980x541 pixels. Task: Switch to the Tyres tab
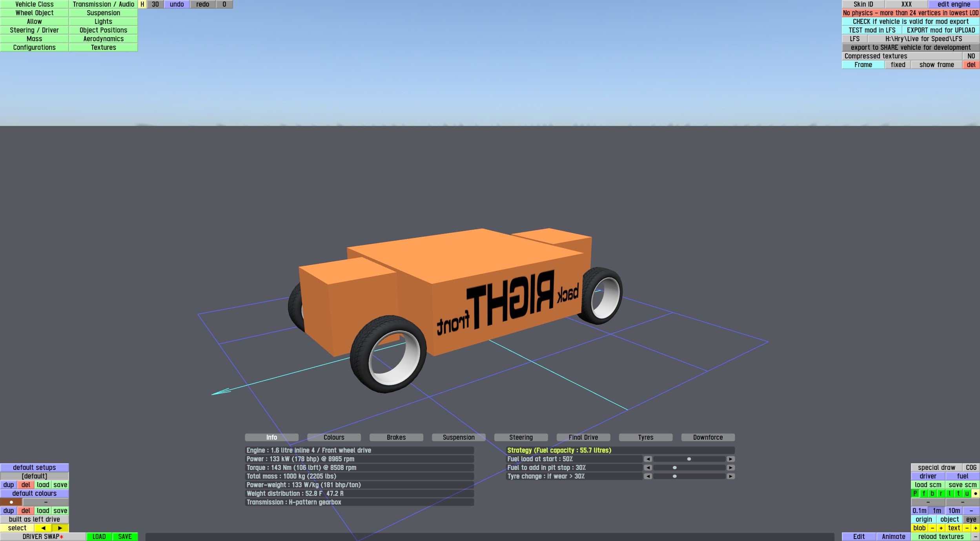(x=645, y=437)
